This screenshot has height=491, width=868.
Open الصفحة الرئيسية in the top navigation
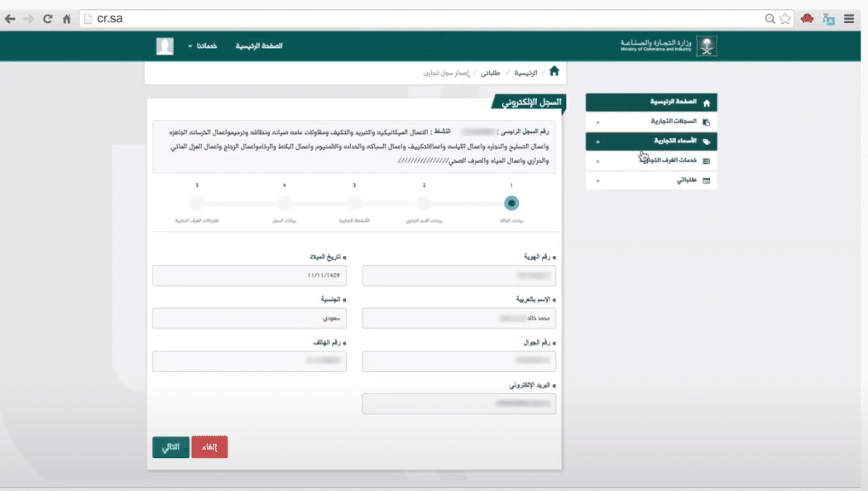pyautogui.click(x=259, y=46)
